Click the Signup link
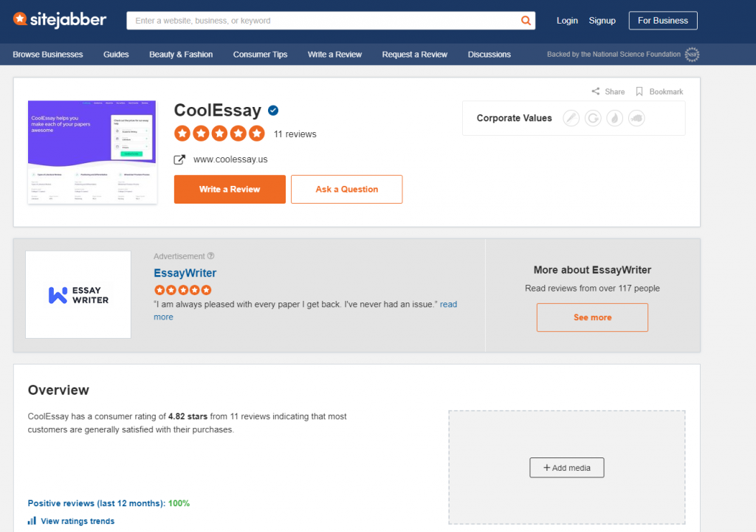Screen dimensions: 756x532 click(x=602, y=21)
